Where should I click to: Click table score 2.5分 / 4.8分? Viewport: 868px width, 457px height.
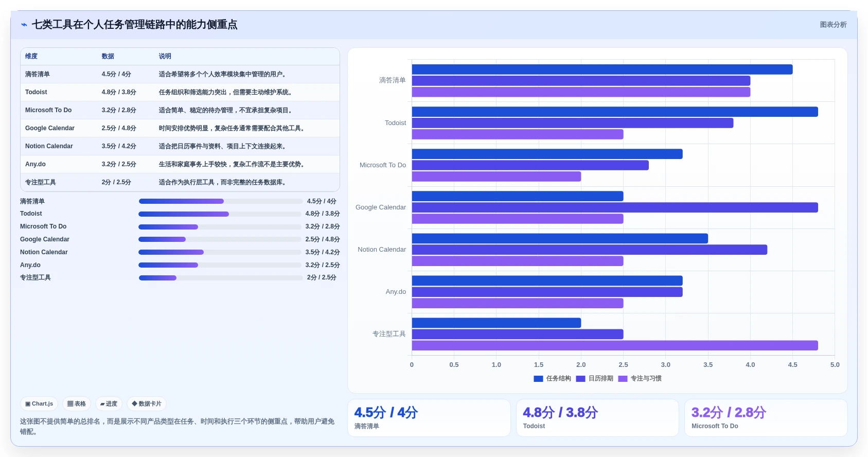[x=119, y=128]
